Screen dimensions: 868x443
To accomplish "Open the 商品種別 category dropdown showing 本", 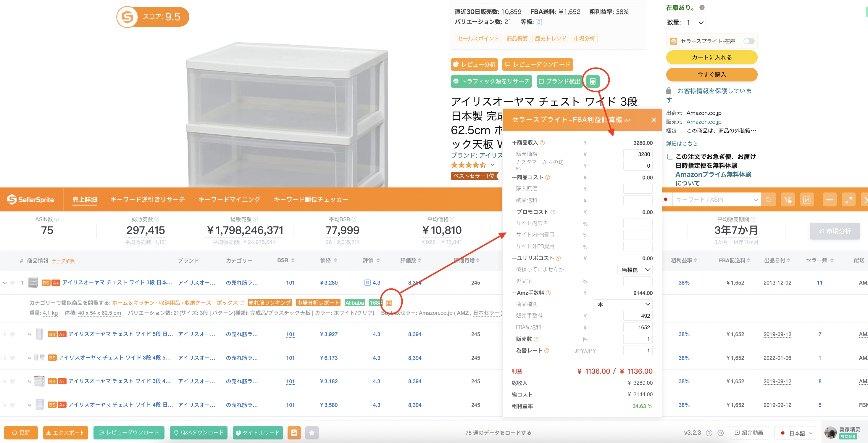I will pos(623,304).
